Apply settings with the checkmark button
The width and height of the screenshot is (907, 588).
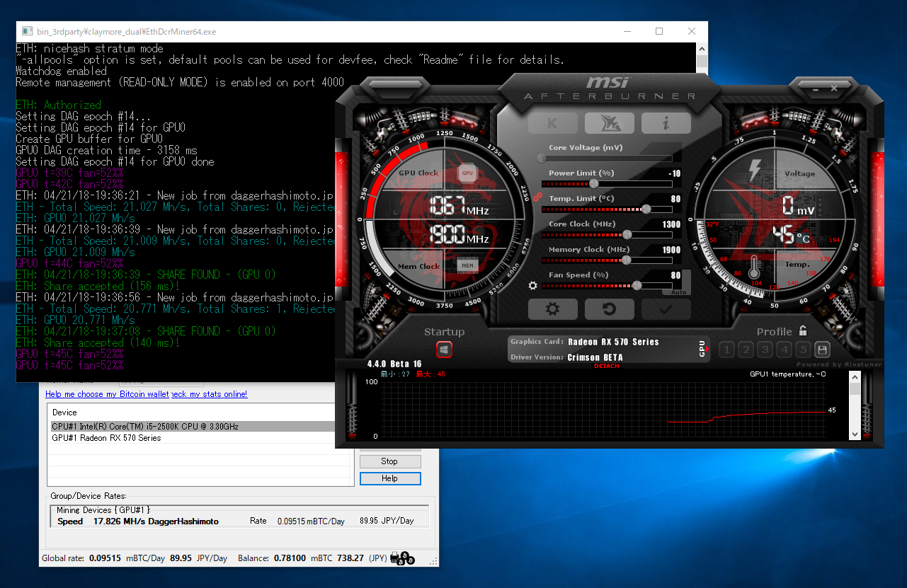point(666,309)
